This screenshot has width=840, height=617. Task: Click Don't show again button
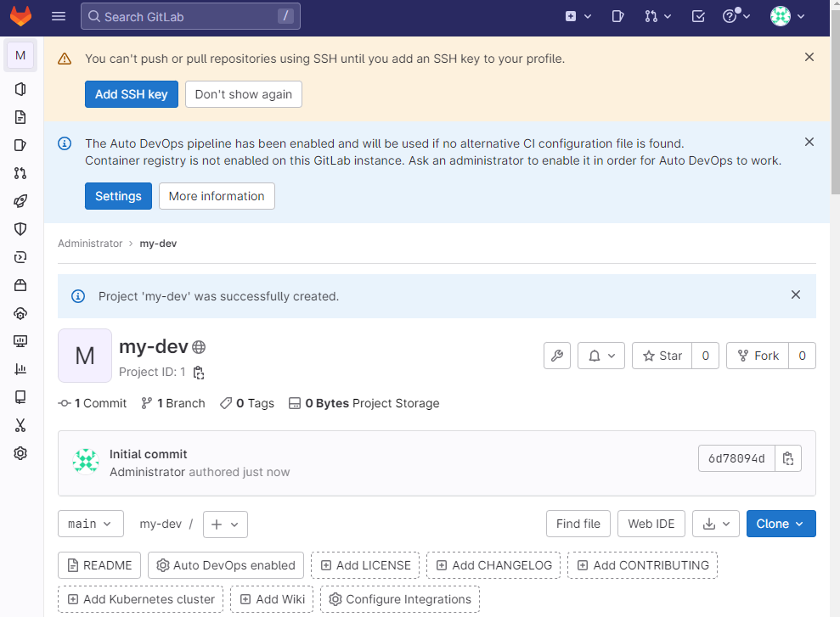tap(244, 94)
